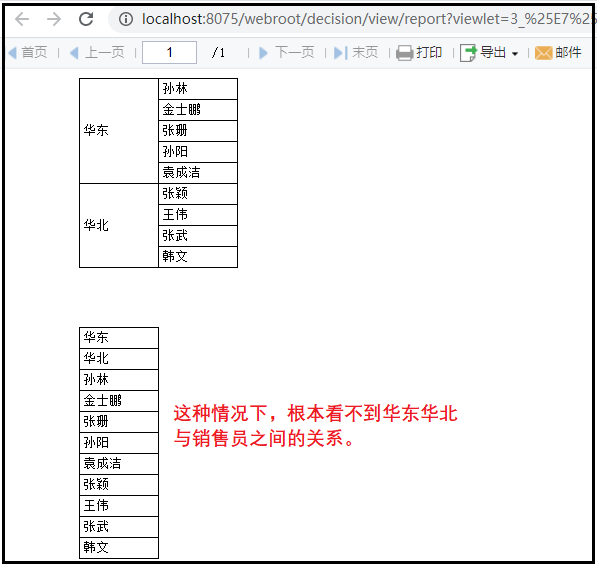Click the merged 华东 cell in the upper table

[x=119, y=131]
